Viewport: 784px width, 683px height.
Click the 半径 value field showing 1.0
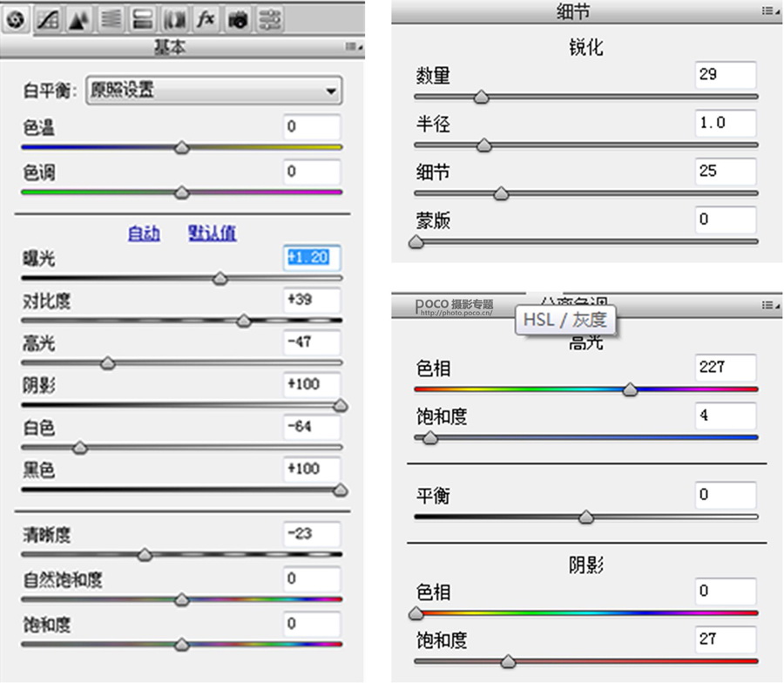726,123
